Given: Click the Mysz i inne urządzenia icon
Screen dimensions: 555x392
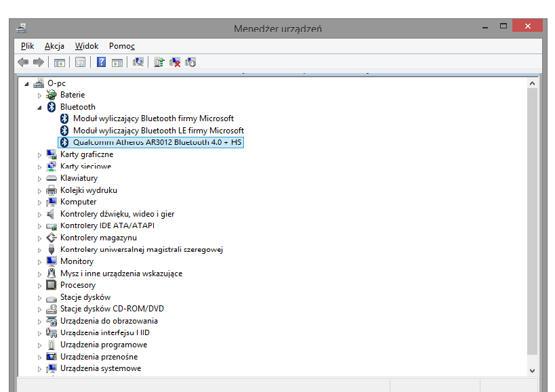Looking at the screenshot, I should pos(52,274).
